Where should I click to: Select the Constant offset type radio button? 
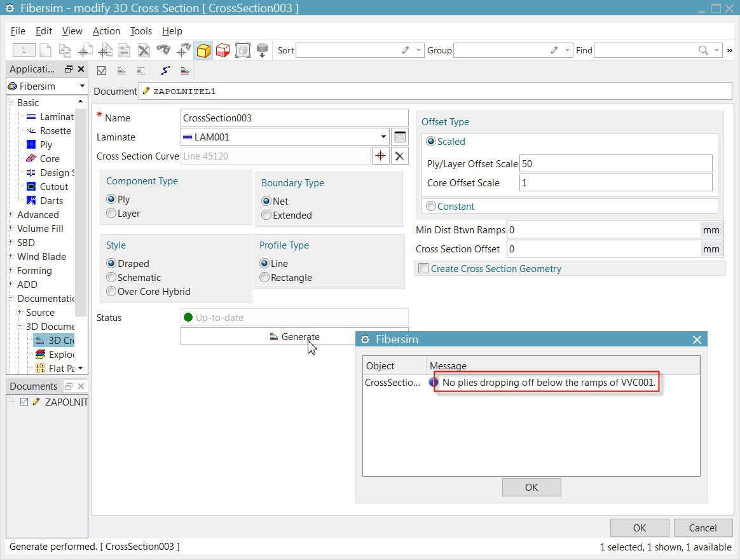coord(432,206)
